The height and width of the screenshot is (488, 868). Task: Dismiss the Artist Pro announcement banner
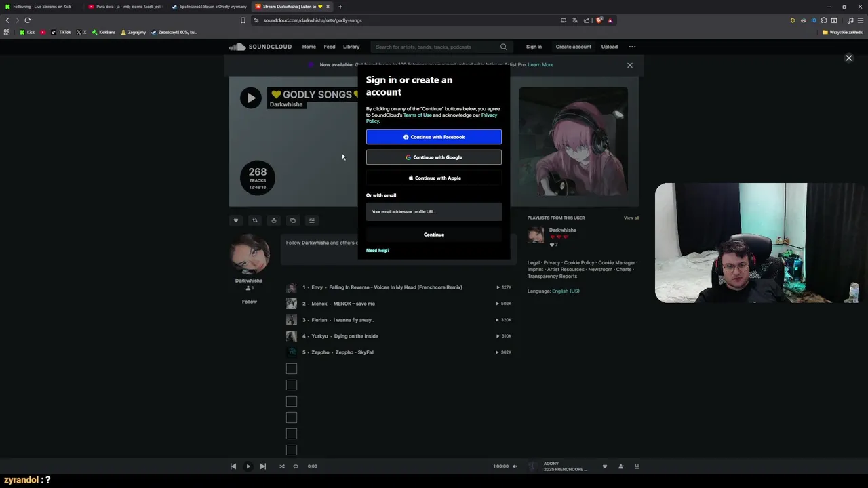pyautogui.click(x=630, y=65)
